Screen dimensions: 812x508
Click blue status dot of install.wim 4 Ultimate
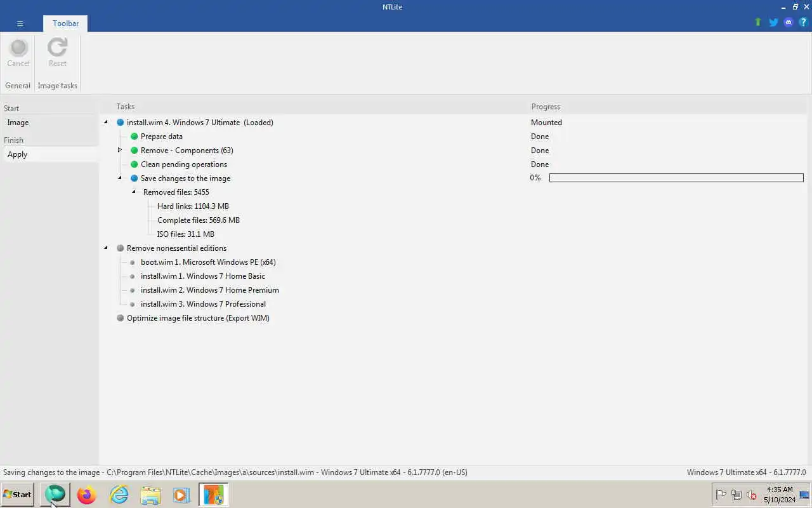121,123
